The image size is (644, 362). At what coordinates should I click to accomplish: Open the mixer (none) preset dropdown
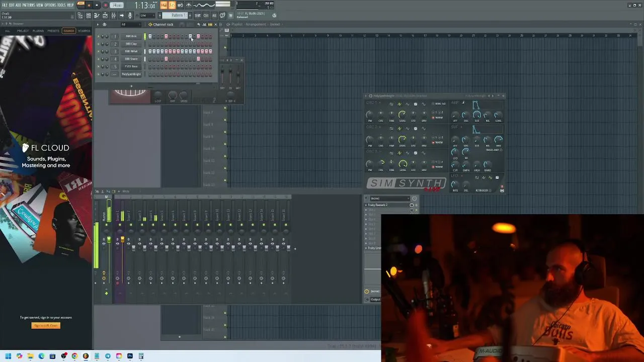(390, 198)
